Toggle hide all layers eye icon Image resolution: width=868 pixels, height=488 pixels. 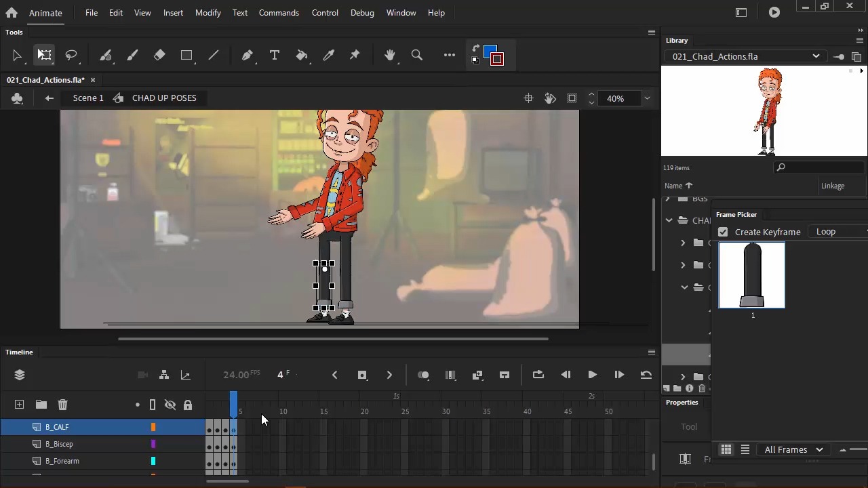coord(170,405)
